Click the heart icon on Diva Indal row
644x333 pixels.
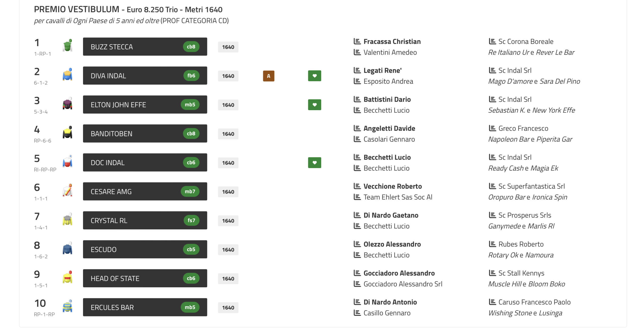pyautogui.click(x=314, y=76)
